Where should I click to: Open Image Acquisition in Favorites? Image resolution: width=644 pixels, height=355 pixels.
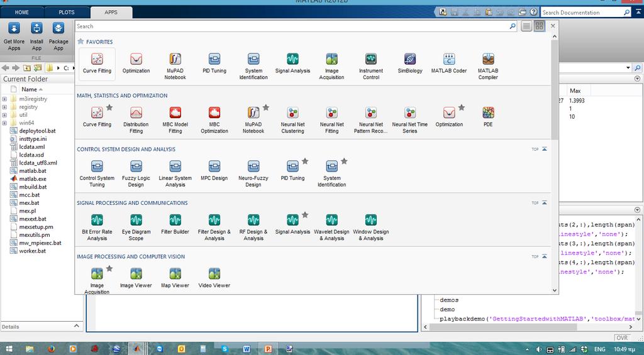pos(331,66)
